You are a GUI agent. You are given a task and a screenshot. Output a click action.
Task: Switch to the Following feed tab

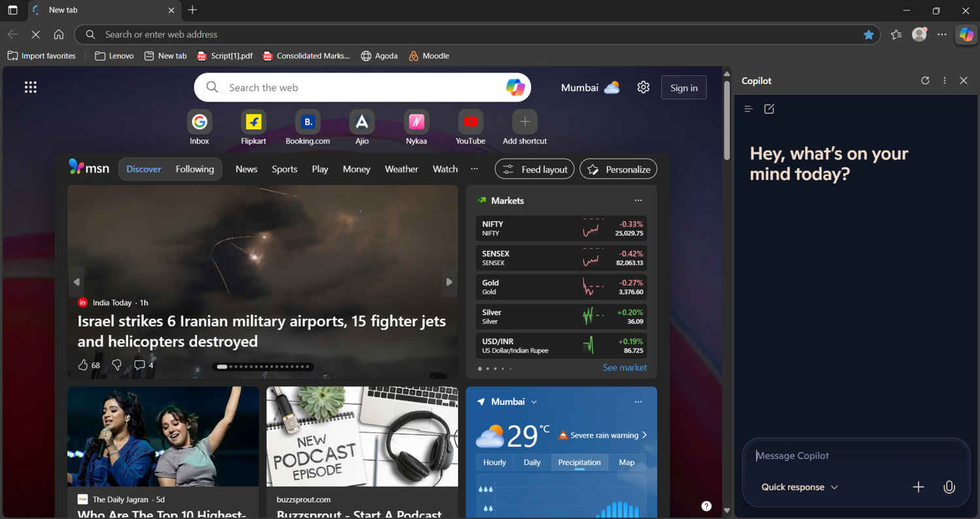pos(195,168)
